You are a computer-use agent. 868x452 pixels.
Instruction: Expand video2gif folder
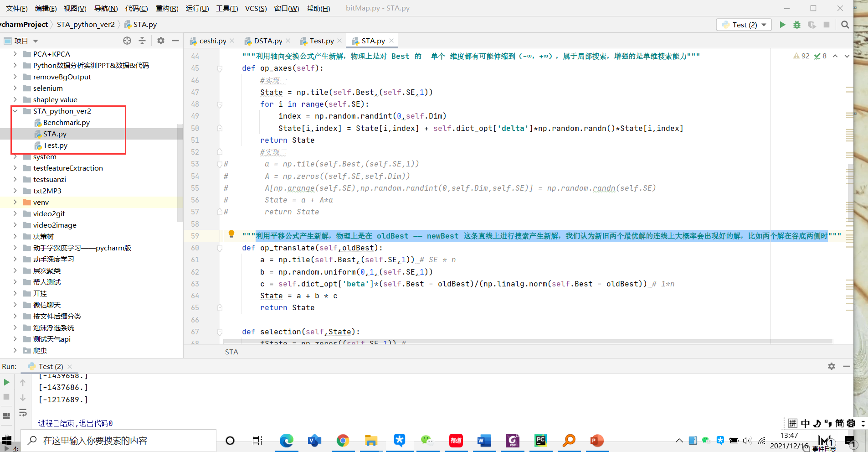[x=15, y=213]
